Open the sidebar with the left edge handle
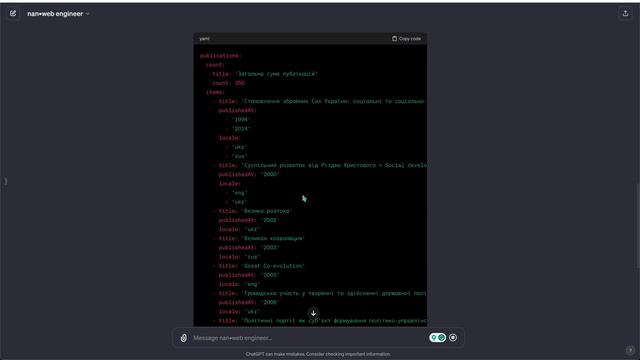640x360 pixels. coord(5,181)
